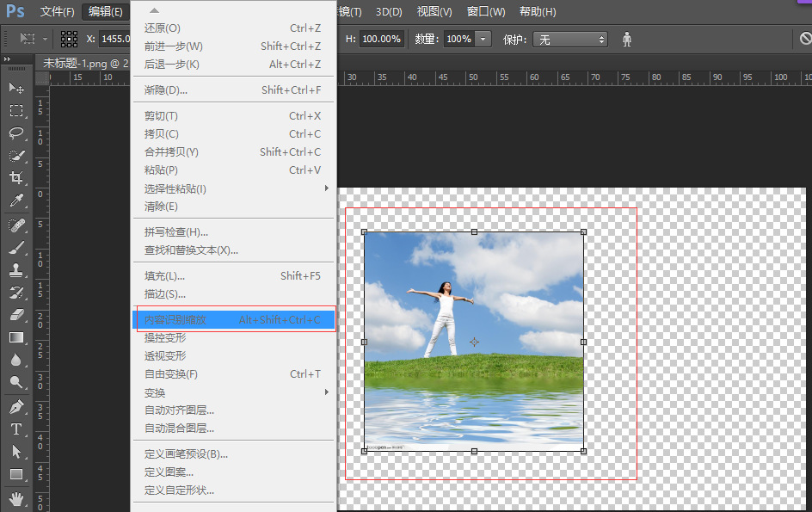The width and height of the screenshot is (812, 512).
Task: Select the Eraser tool
Action: [x=16, y=315]
